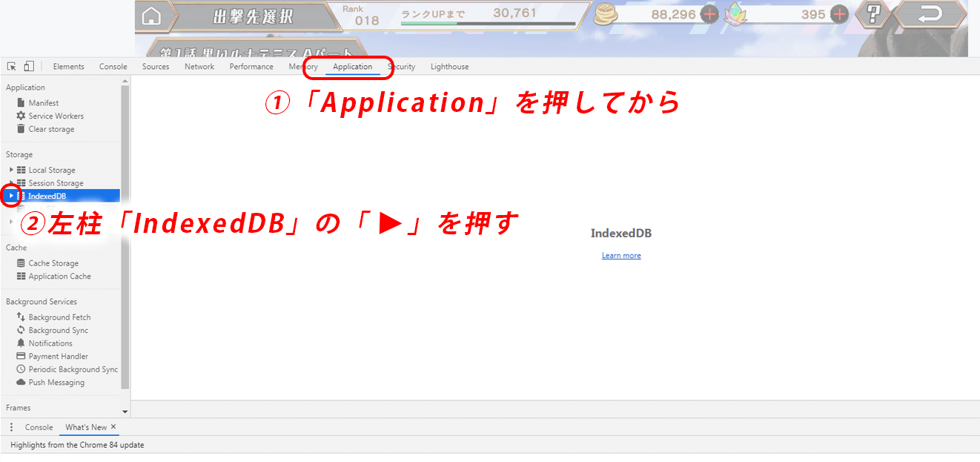Viewport: 980px width, 462px height.
Task: Open the Console tab in the bottom drawer
Action: 39,427
